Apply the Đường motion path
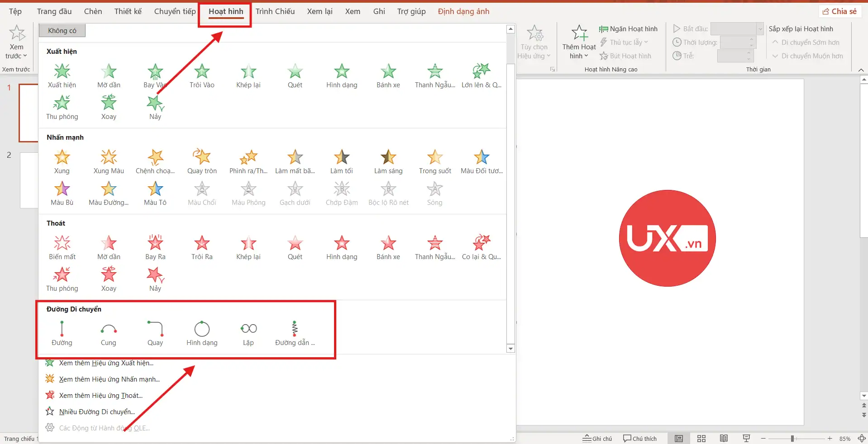868x444 pixels. 62,334
